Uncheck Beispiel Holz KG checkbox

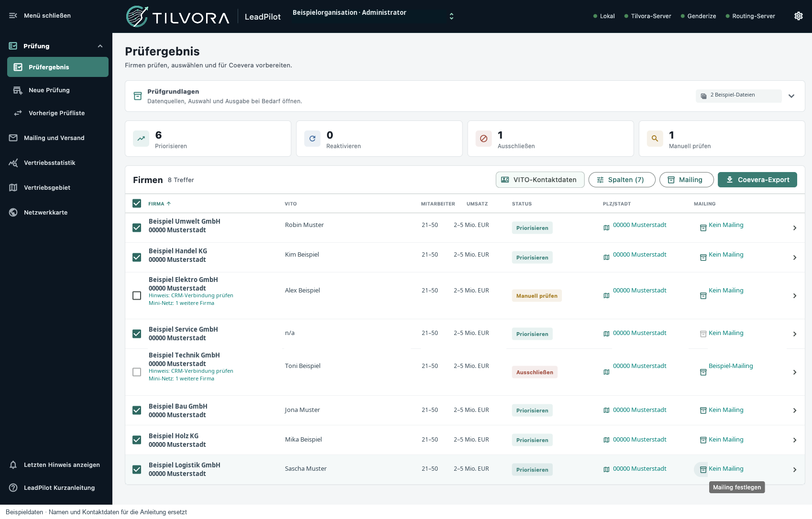[x=137, y=440]
